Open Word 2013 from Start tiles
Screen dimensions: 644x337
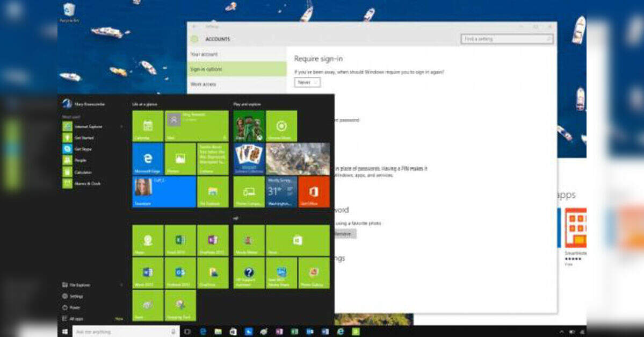point(148,273)
